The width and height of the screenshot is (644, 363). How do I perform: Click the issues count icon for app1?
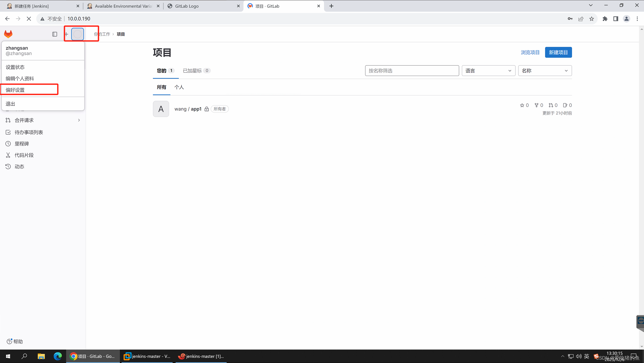click(565, 105)
